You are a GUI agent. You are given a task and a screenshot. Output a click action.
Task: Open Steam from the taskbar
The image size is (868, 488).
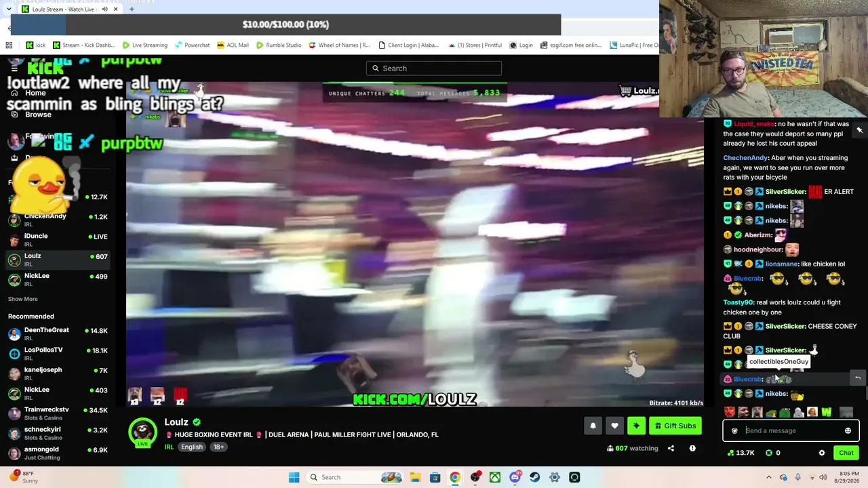tap(535, 477)
